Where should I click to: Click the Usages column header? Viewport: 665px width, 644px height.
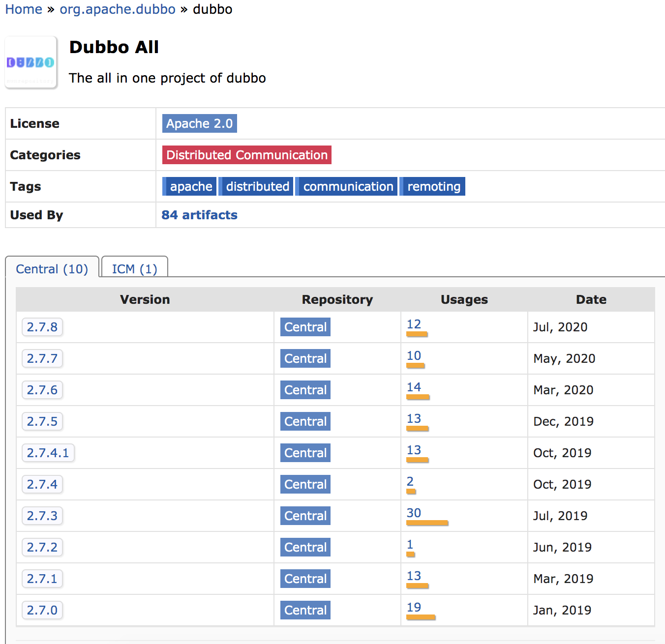(x=464, y=299)
